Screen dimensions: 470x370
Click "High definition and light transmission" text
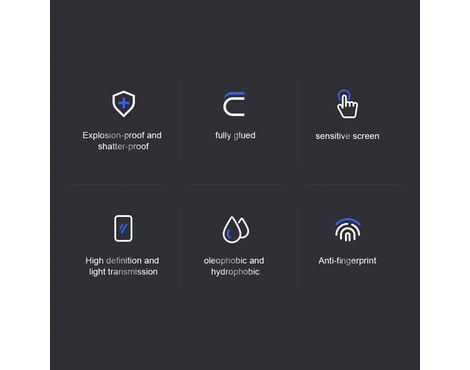pyautogui.click(x=123, y=266)
